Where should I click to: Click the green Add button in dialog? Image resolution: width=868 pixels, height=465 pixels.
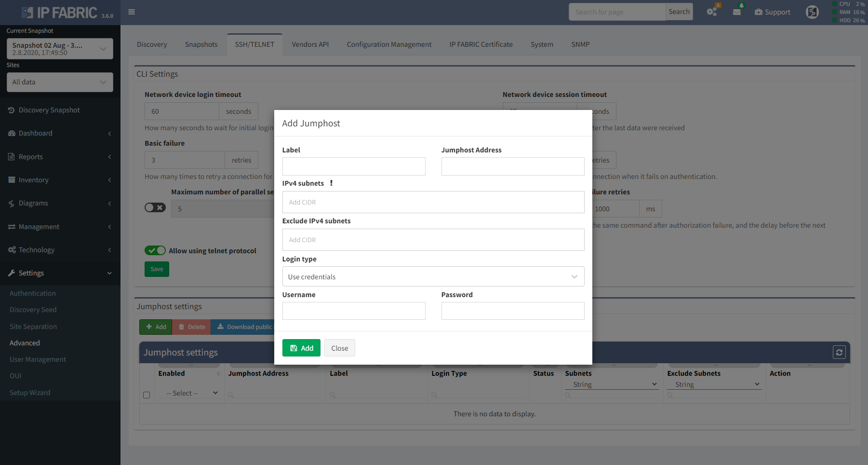(x=301, y=348)
